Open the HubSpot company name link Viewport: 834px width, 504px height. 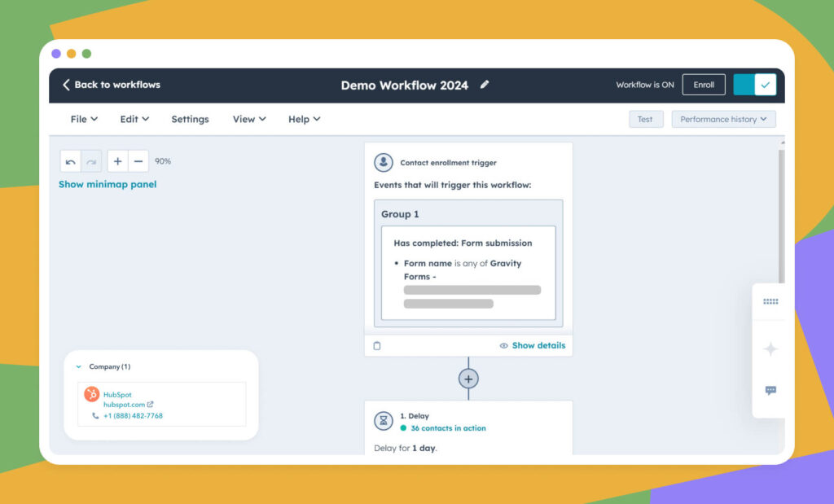pos(117,394)
